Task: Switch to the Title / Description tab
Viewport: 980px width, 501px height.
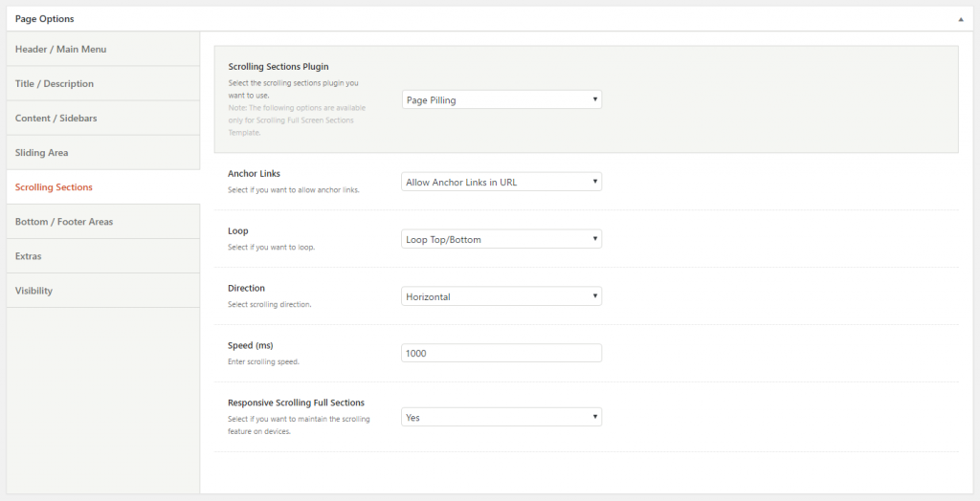Action: [55, 84]
